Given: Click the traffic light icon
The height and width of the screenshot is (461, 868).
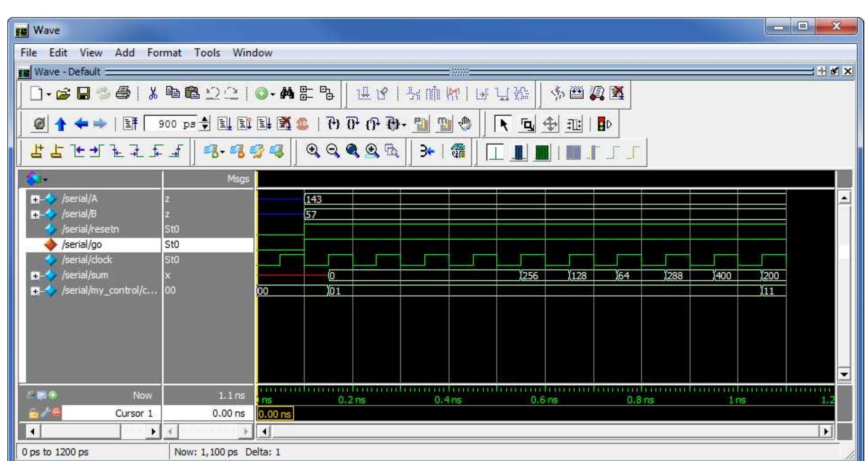Looking at the screenshot, I should coord(604,124).
